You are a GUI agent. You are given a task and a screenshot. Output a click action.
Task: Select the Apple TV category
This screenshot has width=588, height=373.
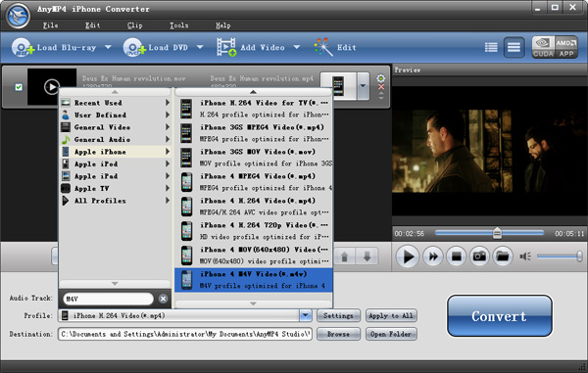[x=115, y=188]
